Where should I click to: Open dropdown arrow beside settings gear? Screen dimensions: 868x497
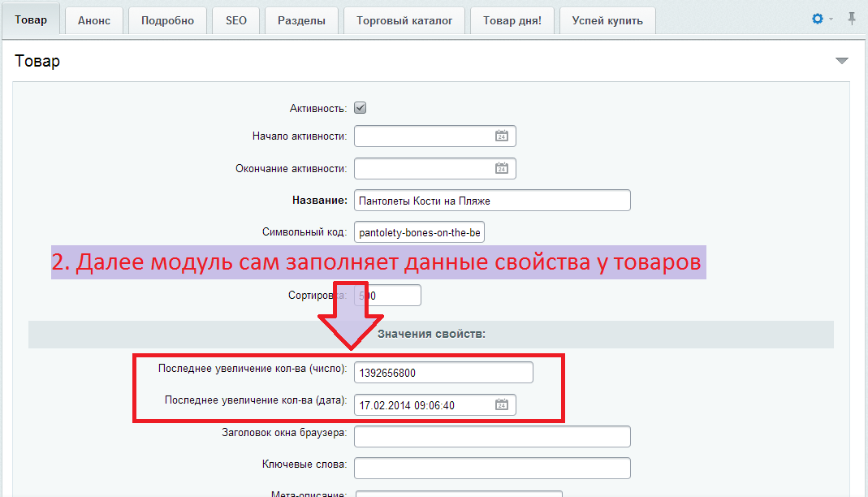tap(831, 19)
